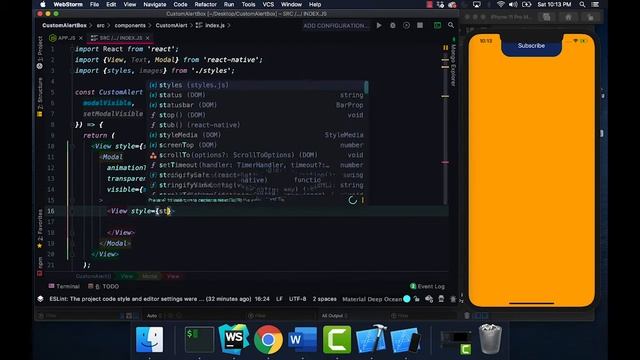Open the VCS menu
The image size is (640, 360).
pos(268,4)
